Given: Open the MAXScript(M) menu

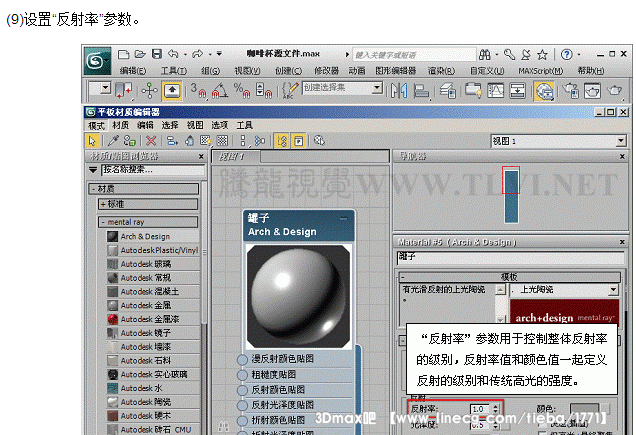Looking at the screenshot, I should (541, 71).
